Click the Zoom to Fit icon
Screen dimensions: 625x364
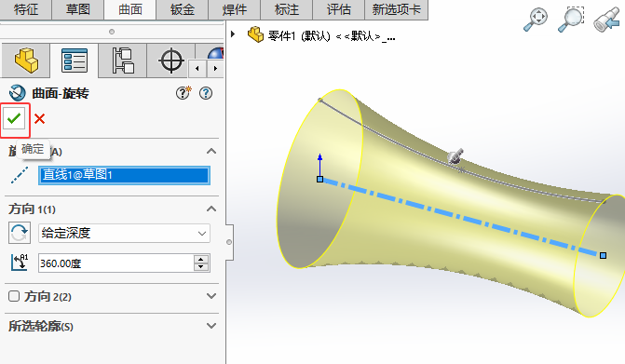(x=536, y=20)
